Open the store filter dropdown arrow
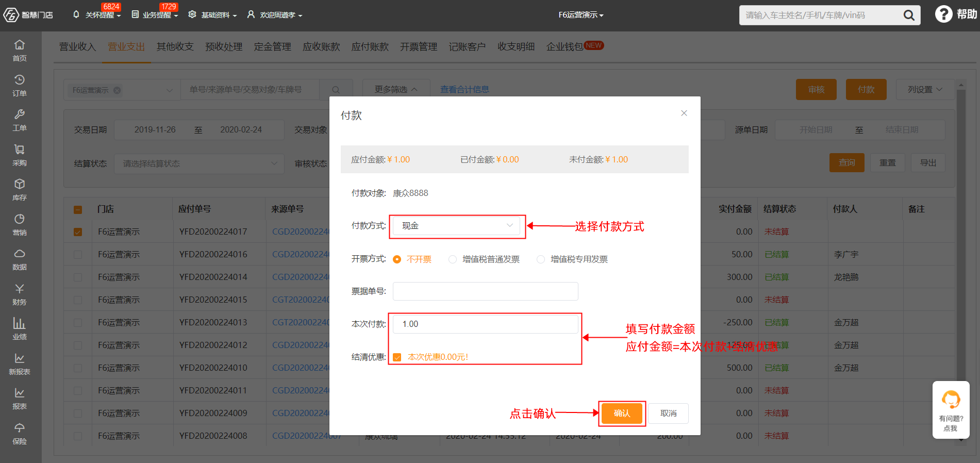980x463 pixels. (169, 90)
